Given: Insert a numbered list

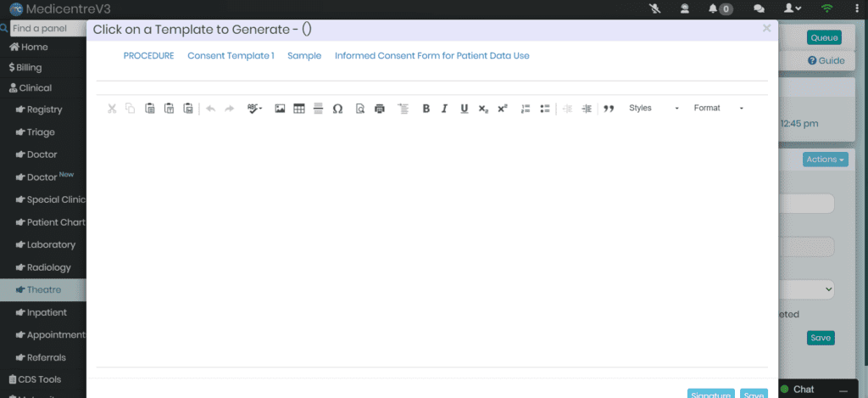Looking at the screenshot, I should coord(526,109).
